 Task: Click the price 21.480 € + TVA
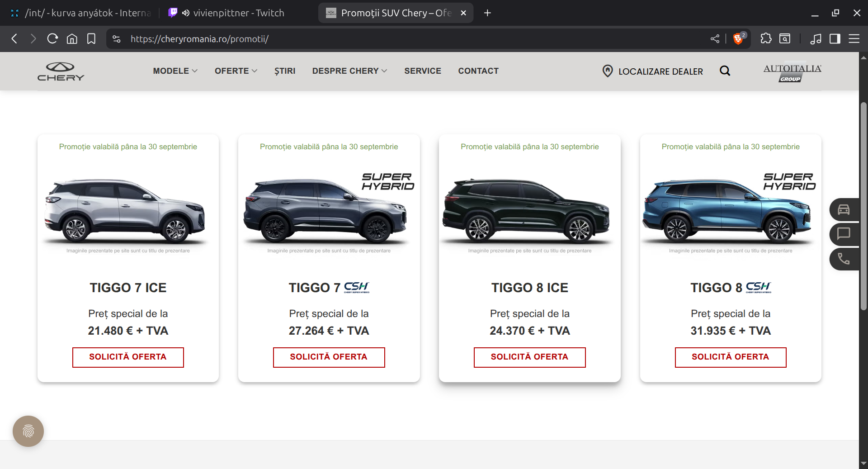point(128,331)
